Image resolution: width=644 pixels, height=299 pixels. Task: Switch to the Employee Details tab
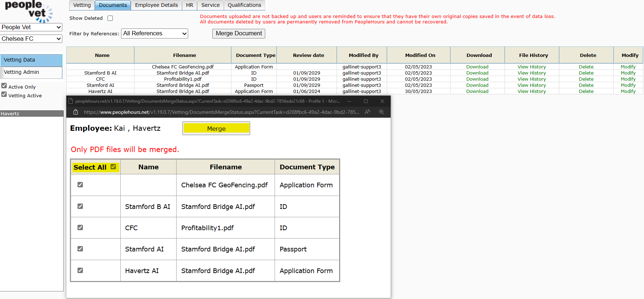[x=156, y=5]
